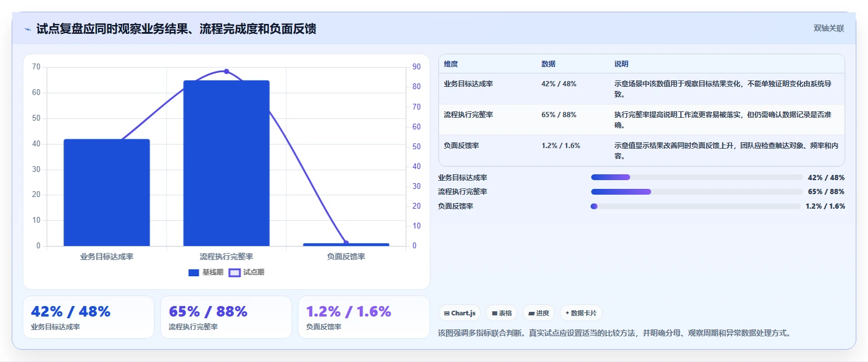Click the line point above 流程执行完整率 bar

(x=226, y=71)
